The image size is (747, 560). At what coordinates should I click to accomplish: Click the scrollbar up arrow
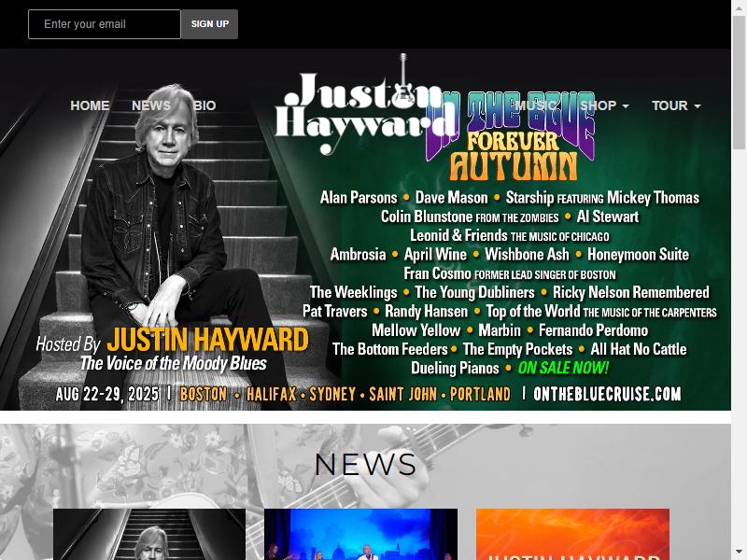point(739,7)
